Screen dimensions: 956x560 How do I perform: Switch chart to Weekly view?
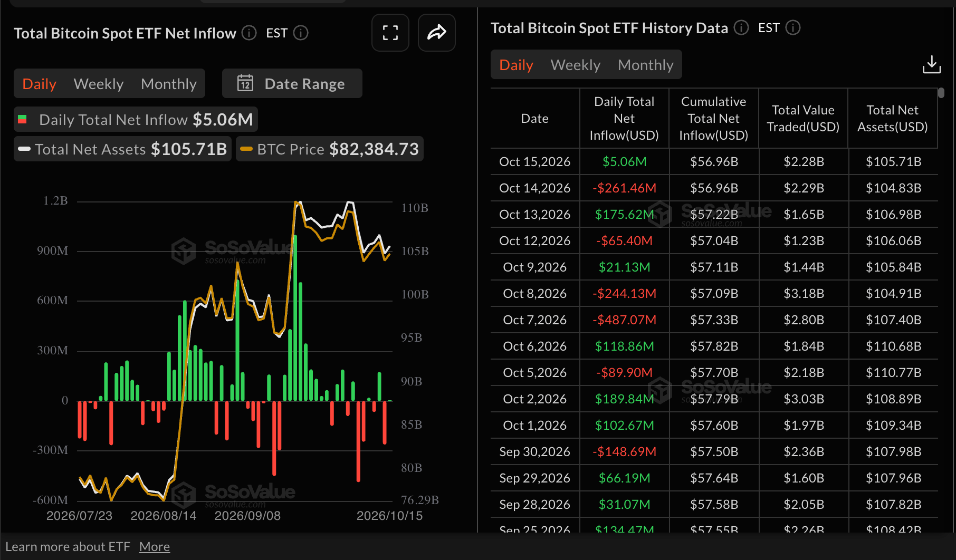click(99, 84)
